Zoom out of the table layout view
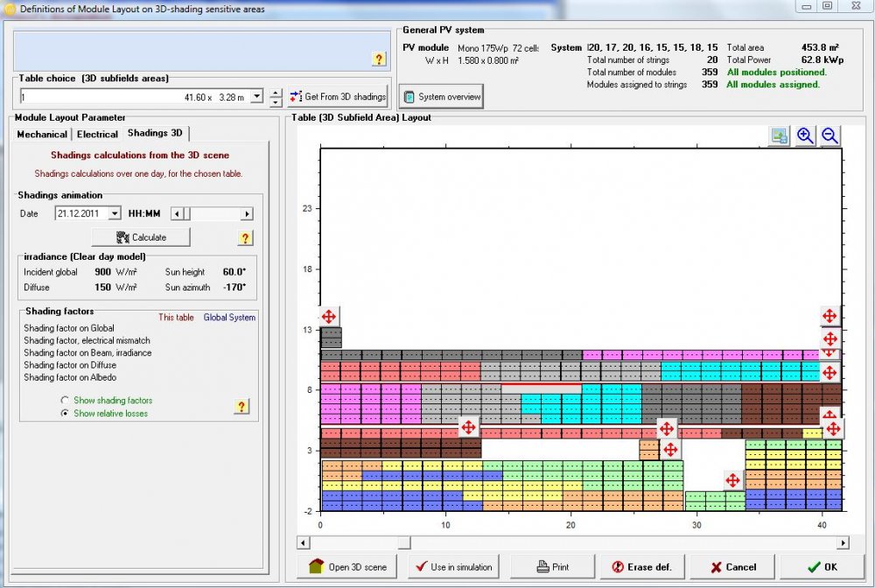The width and height of the screenshot is (875, 588). pyautogui.click(x=828, y=136)
